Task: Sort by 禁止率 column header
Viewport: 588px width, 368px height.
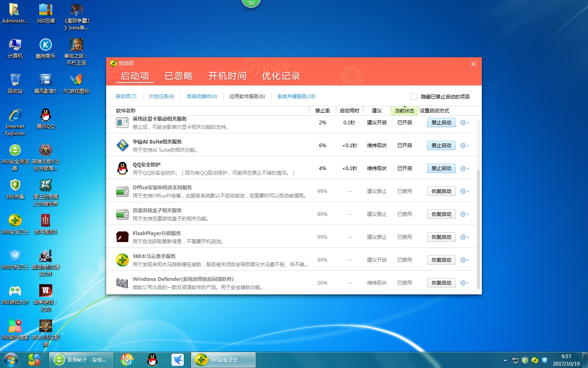Action: 323,111
